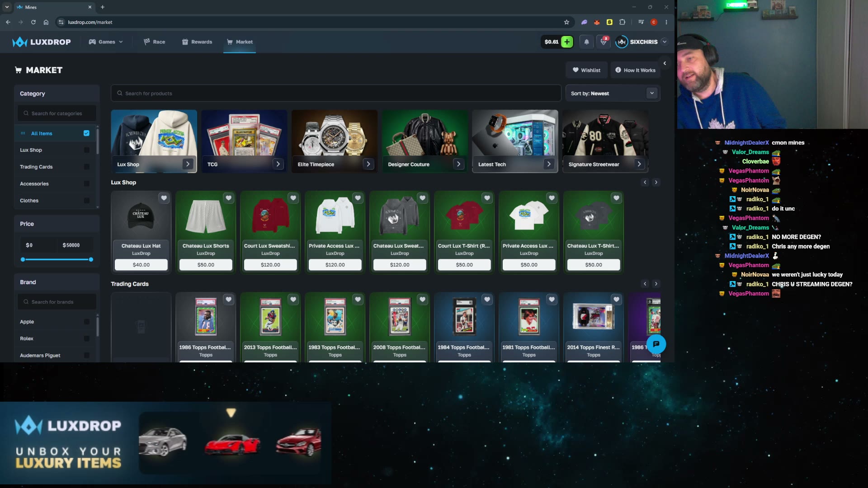This screenshot has width=868, height=488.
Task: Open the browser tab search dropdown
Action: tap(7, 7)
